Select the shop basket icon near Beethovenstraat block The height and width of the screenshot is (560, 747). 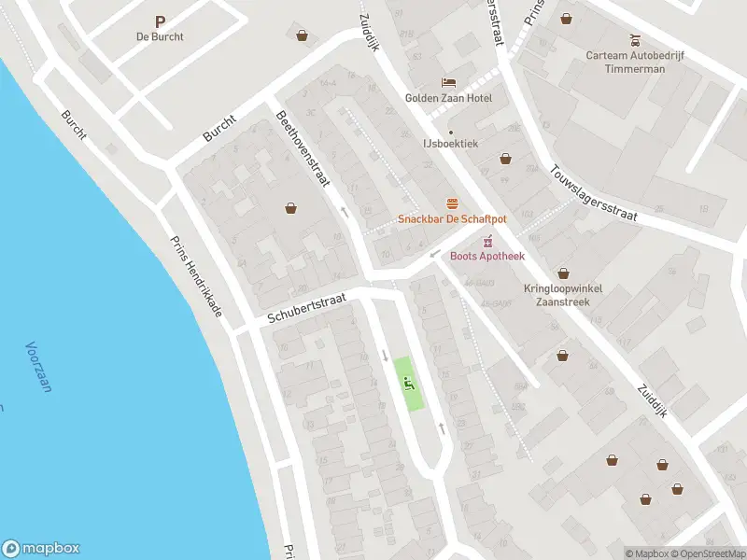[290, 208]
